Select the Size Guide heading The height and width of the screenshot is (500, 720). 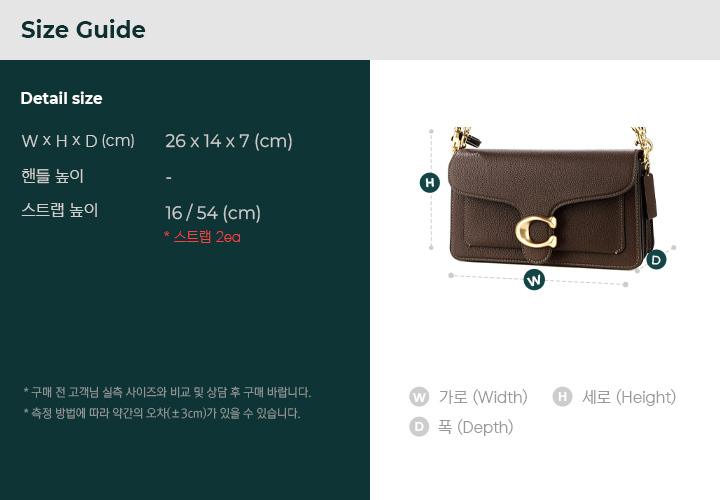click(x=83, y=30)
